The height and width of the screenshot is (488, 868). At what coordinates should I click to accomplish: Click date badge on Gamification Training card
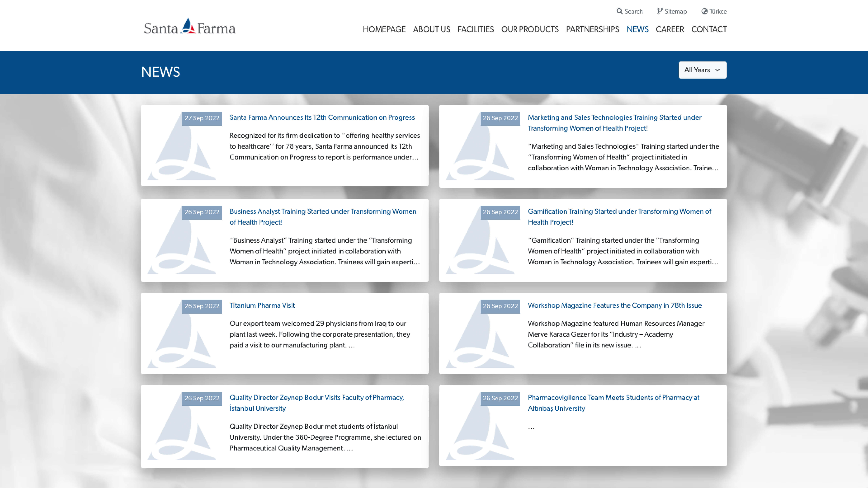(500, 212)
